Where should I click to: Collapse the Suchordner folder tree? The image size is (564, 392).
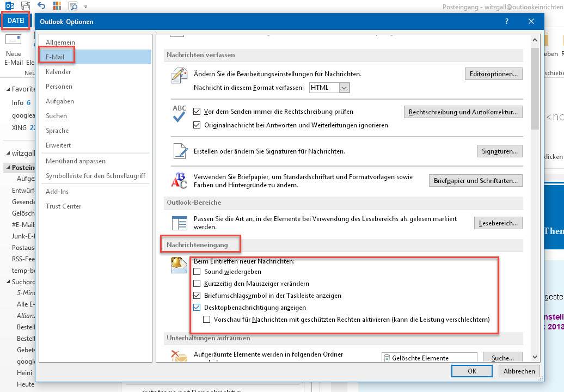8,282
